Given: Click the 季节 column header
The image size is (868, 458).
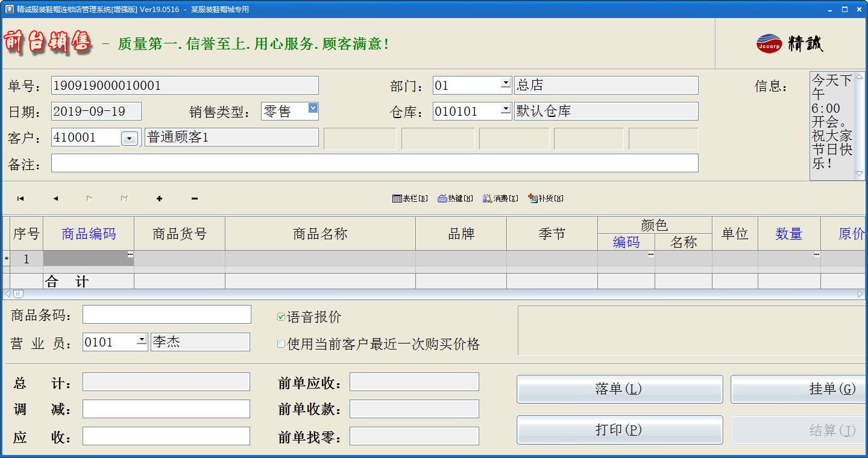Looking at the screenshot, I should coord(552,234).
